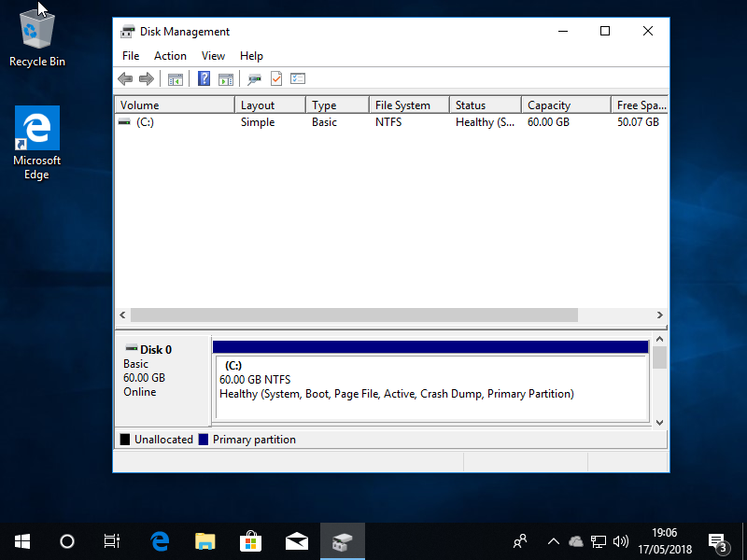This screenshot has height=560, width=747.
Task: Click the OneDrive cloud tray icon
Action: click(x=576, y=541)
